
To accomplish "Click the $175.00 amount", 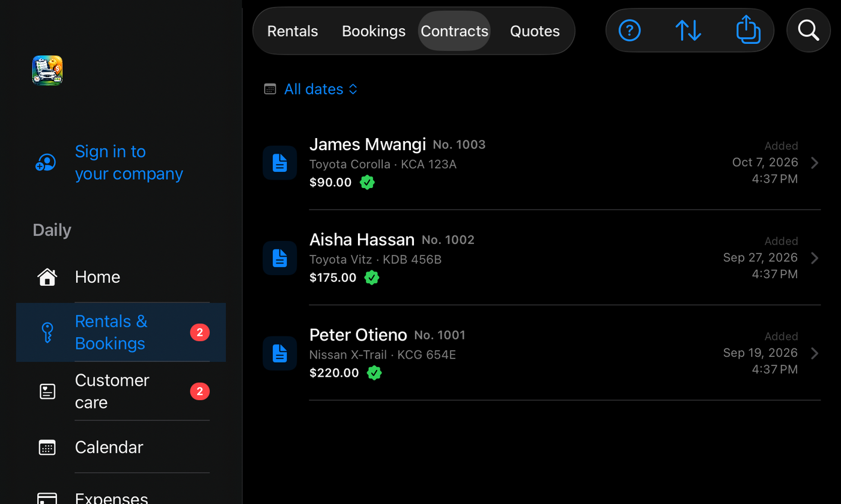I will 333,278.
